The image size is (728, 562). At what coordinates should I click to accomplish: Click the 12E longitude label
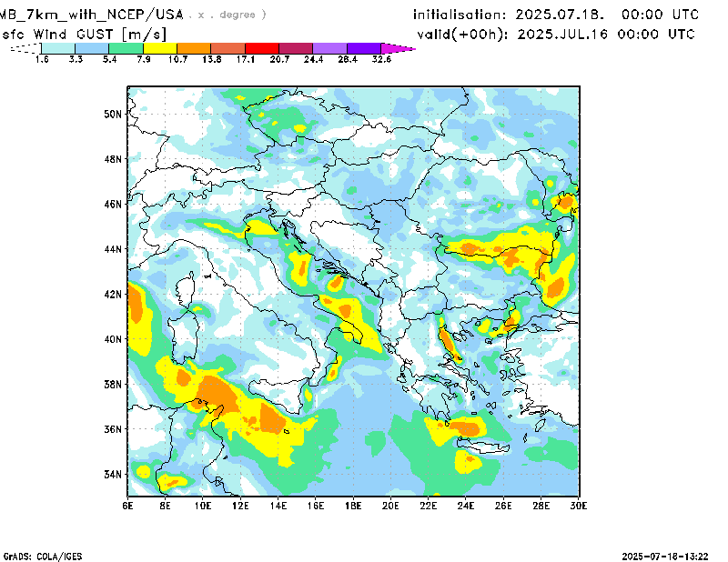pos(240,506)
